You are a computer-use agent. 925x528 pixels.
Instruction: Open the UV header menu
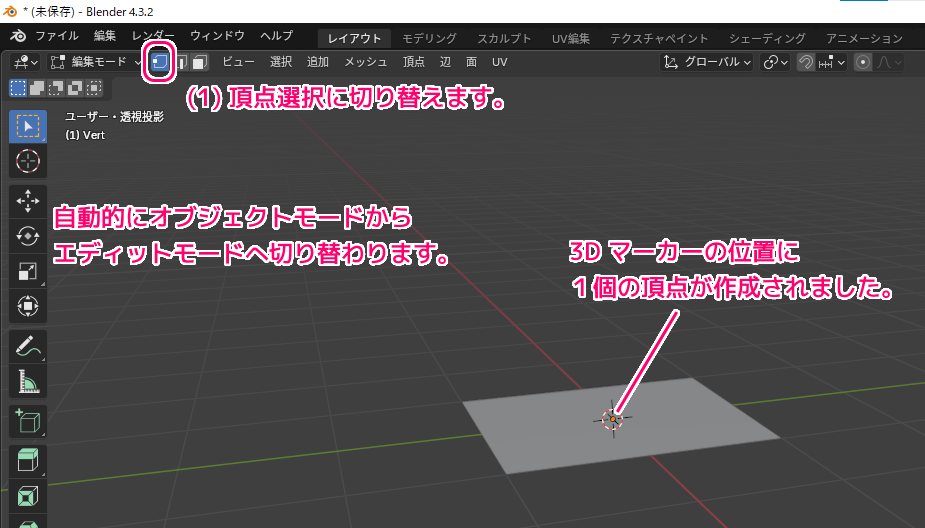pos(500,62)
